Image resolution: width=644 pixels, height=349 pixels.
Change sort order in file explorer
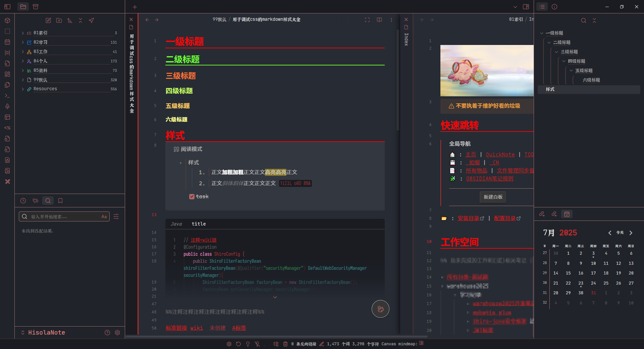pos(70,20)
